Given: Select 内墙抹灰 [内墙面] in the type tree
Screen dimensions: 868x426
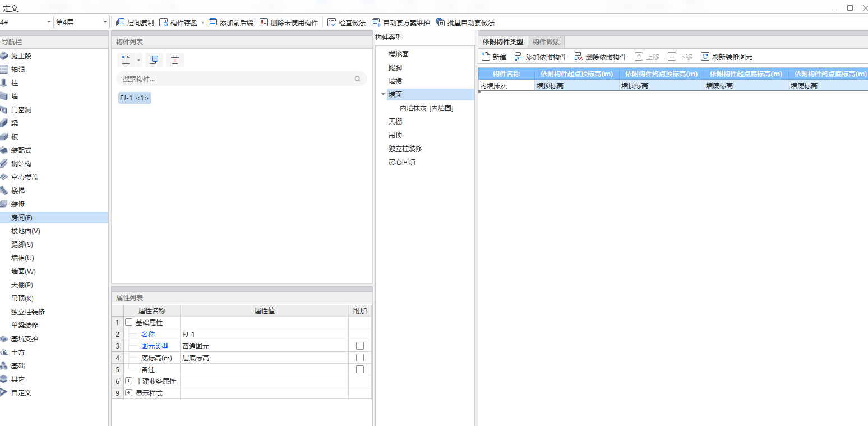Looking at the screenshot, I should (426, 108).
